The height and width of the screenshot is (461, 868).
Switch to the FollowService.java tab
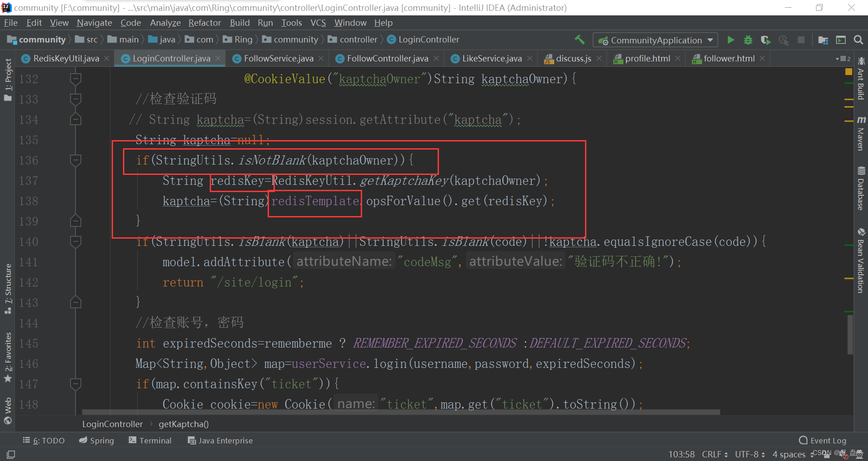[x=278, y=58]
